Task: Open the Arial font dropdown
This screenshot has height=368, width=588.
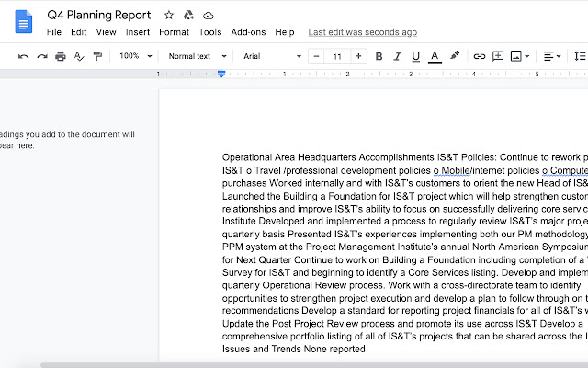Action: 272,56
